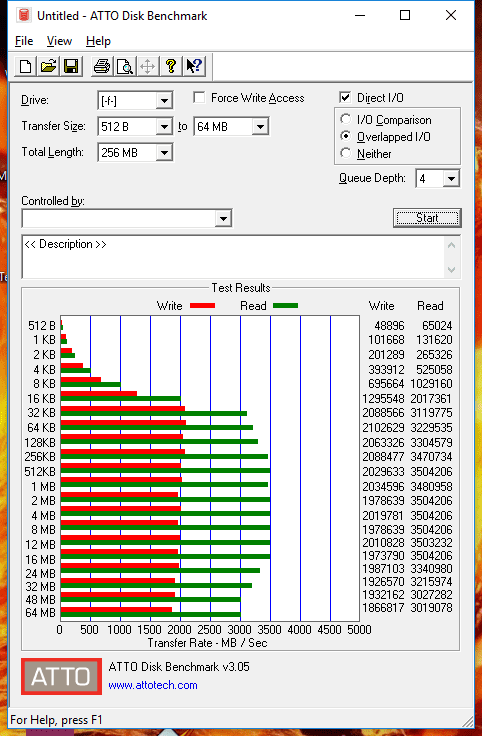Click the Print Preview toolbar icon
This screenshot has height=736, width=482.
(124, 66)
